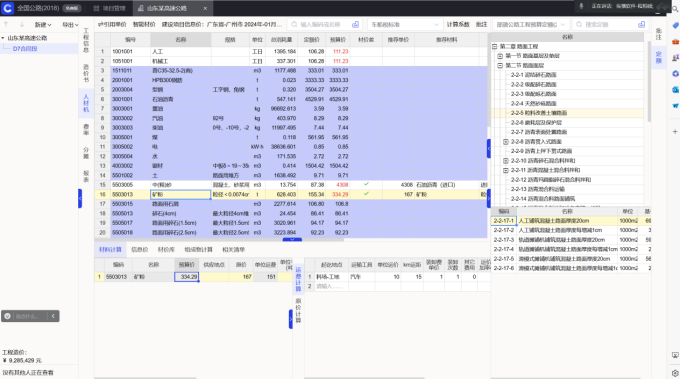This screenshot has width=680, height=379.
Task: Expand the 2-2-8 沥青贯入式路面 node
Action: [x=506, y=142]
